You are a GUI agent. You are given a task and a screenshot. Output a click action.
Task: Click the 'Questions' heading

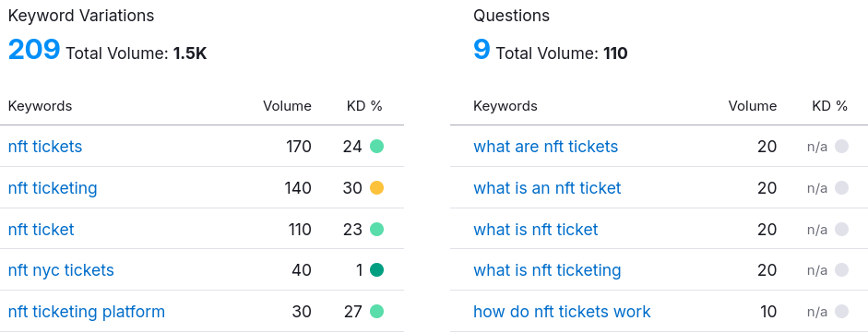511,16
